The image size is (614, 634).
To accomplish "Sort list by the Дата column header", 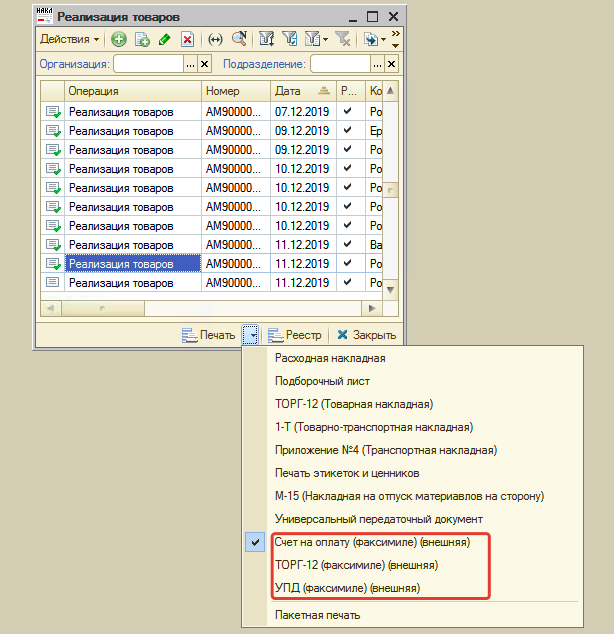I will pos(303,91).
